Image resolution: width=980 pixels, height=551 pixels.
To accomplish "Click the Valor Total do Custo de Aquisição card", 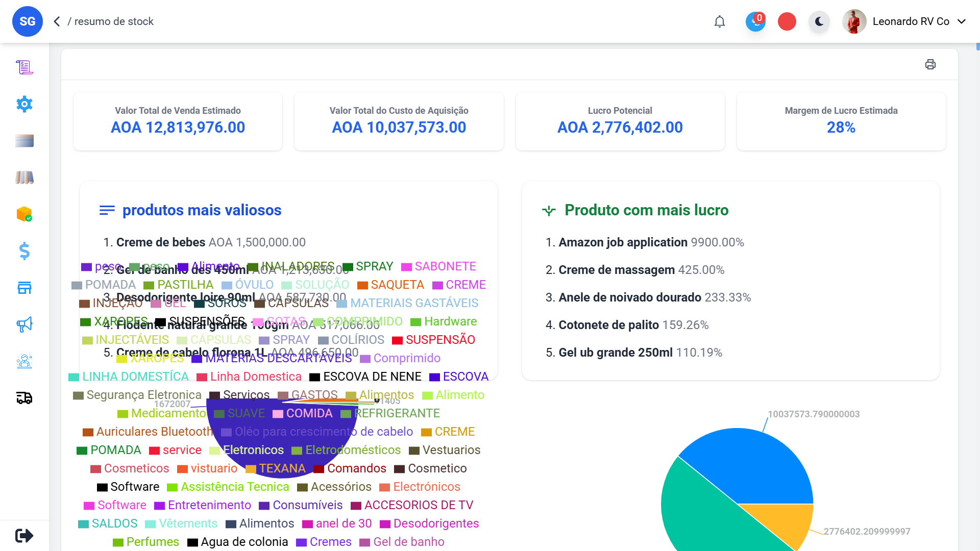I will [x=399, y=121].
